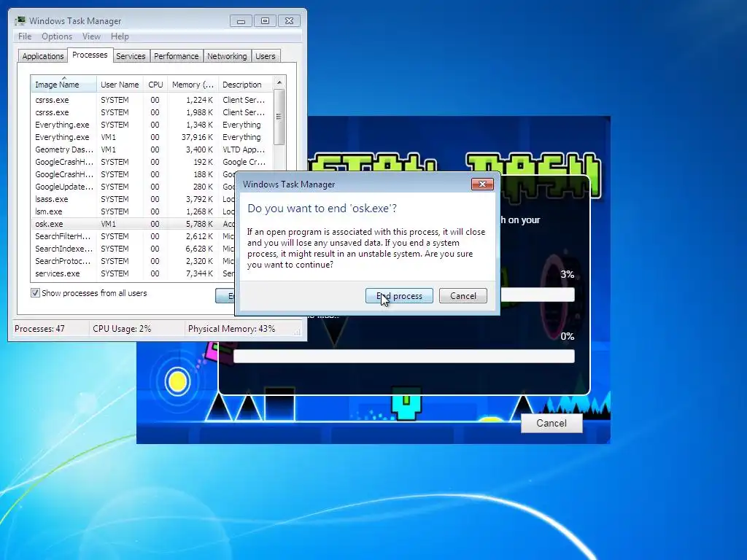Image resolution: width=747 pixels, height=560 pixels.
Task: Maximize the Task Manager window
Action: pyautogui.click(x=265, y=21)
